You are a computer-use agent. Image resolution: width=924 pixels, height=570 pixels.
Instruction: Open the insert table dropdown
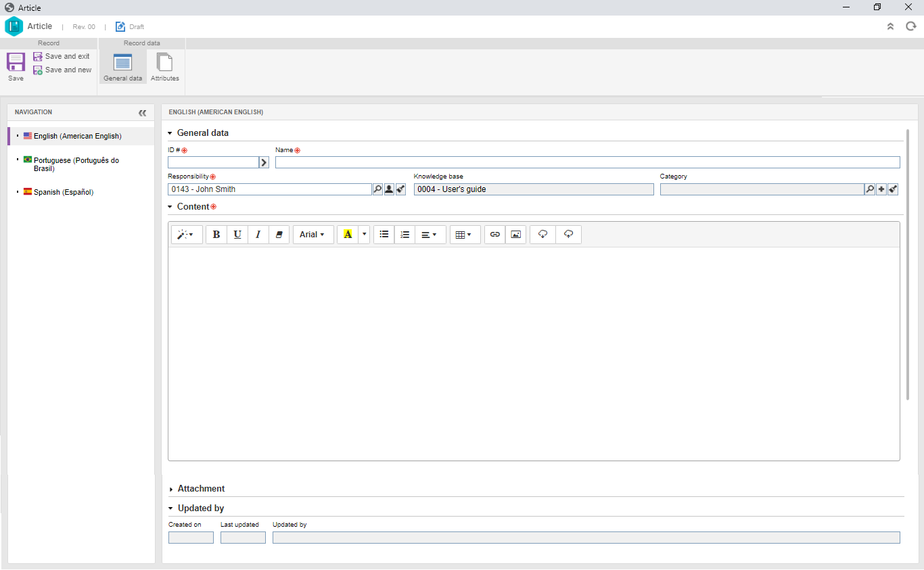pos(465,235)
